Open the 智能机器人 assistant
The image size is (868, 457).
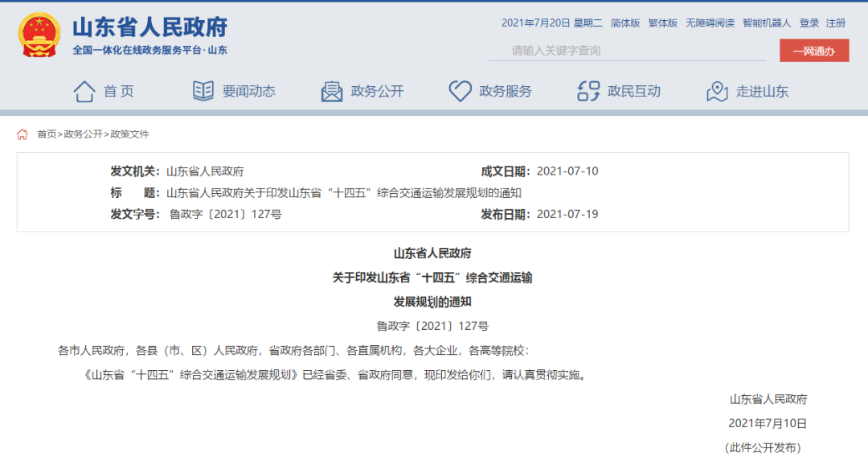767,23
